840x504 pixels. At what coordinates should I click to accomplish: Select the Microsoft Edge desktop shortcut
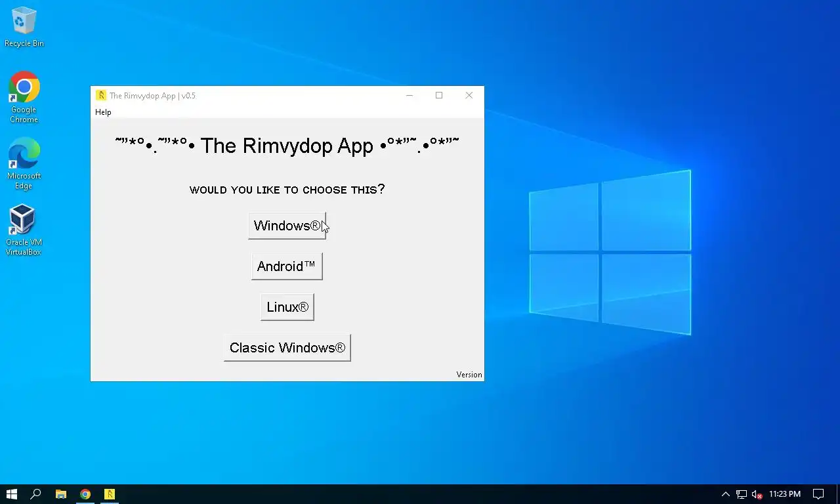coord(24,164)
